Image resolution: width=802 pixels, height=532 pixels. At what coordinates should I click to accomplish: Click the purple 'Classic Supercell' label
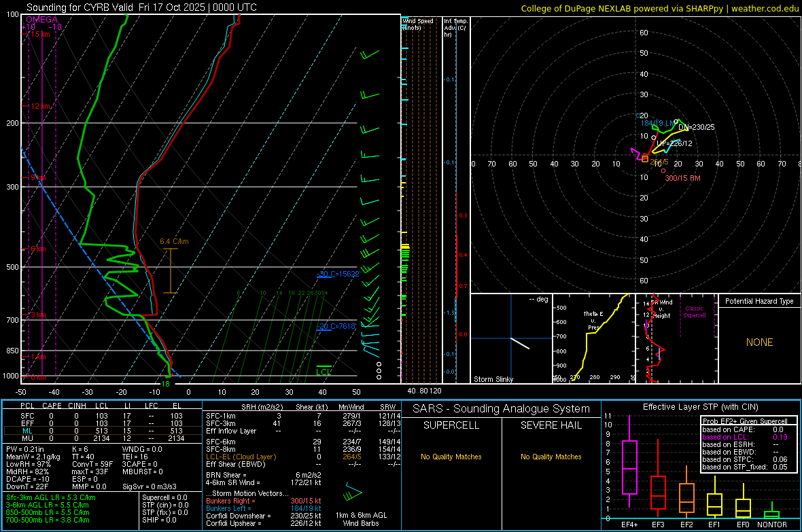click(x=694, y=312)
